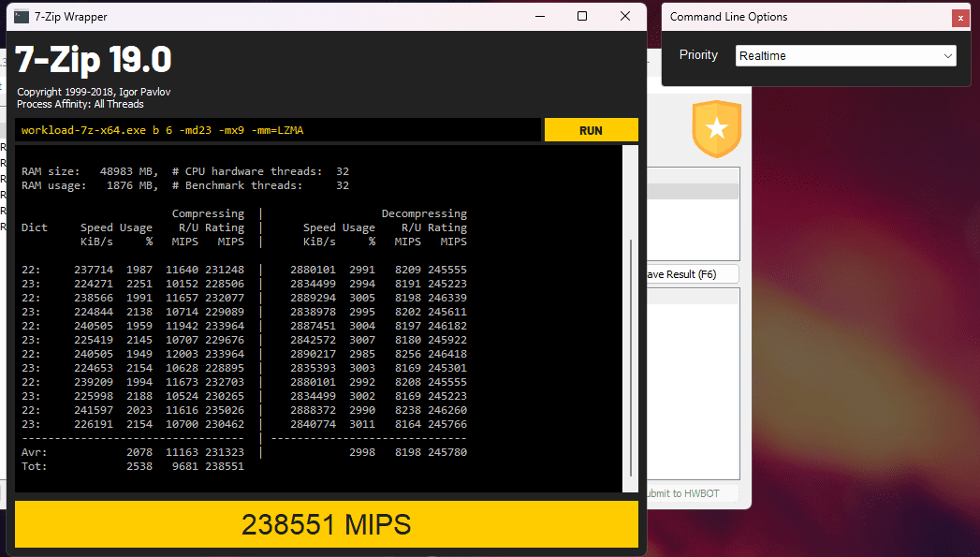The width and height of the screenshot is (980, 557).
Task: Click compressing rating 231248 in first row
Action: pos(225,270)
